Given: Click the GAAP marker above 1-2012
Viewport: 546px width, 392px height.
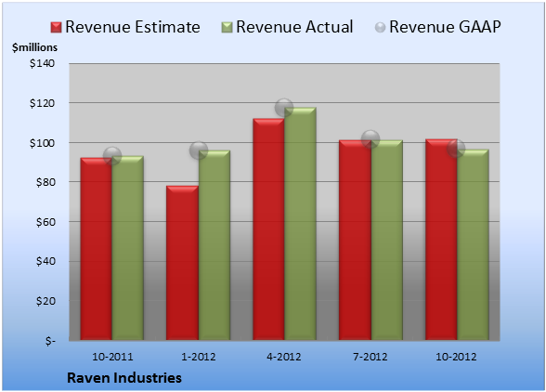Looking at the screenshot, I should [x=199, y=150].
